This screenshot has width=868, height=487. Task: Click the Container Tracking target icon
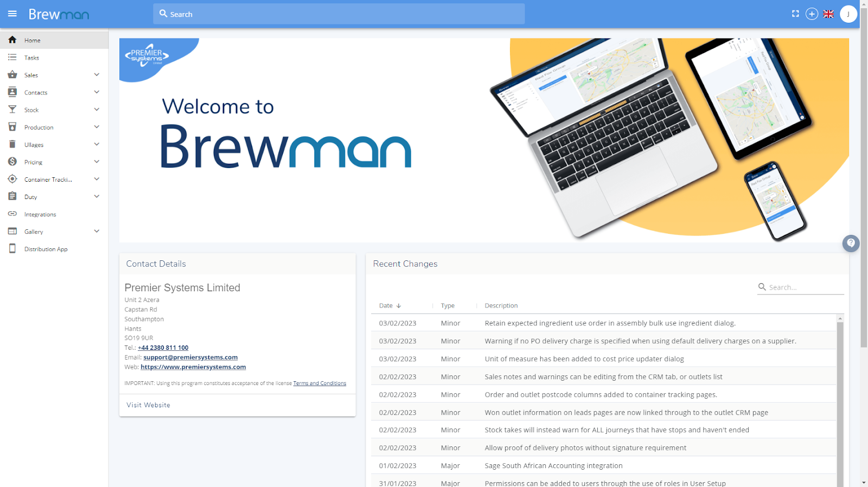12,179
